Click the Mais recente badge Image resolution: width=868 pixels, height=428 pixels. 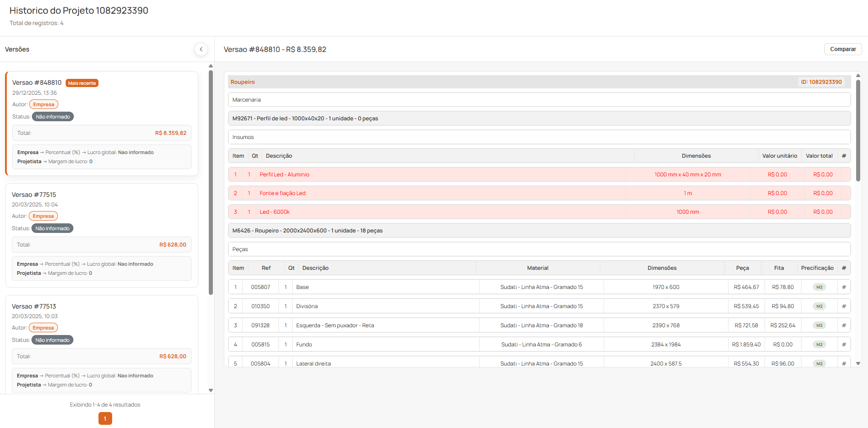coord(82,83)
